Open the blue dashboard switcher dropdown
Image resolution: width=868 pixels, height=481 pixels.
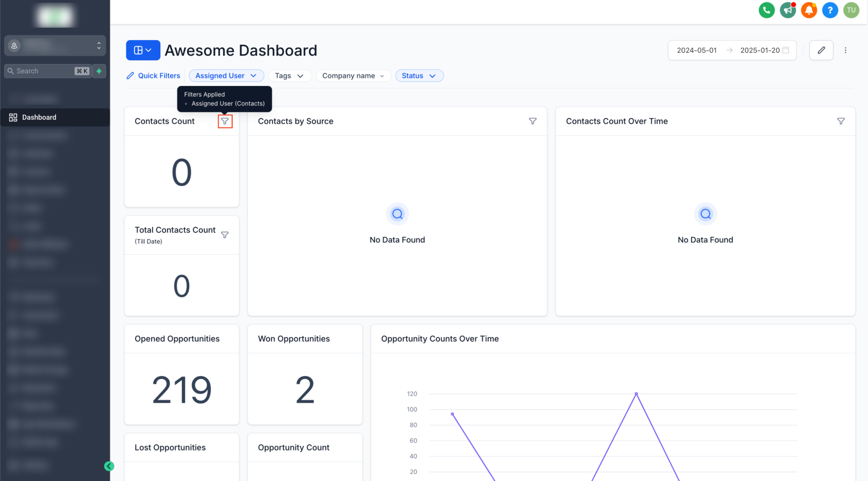pyautogui.click(x=143, y=50)
